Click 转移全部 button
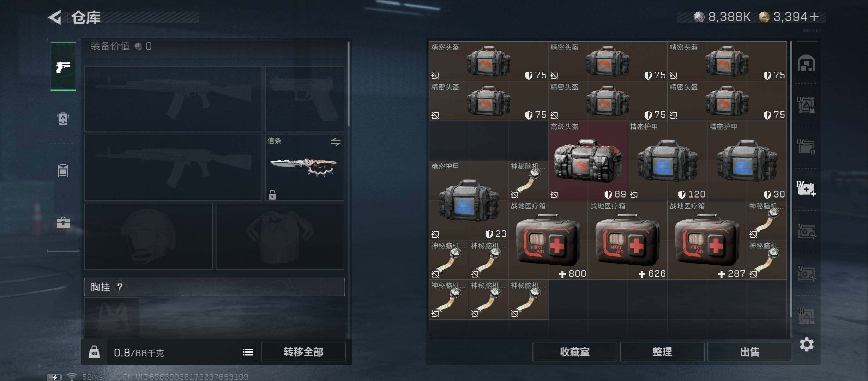Image resolution: width=868 pixels, height=381 pixels. pyautogui.click(x=303, y=352)
